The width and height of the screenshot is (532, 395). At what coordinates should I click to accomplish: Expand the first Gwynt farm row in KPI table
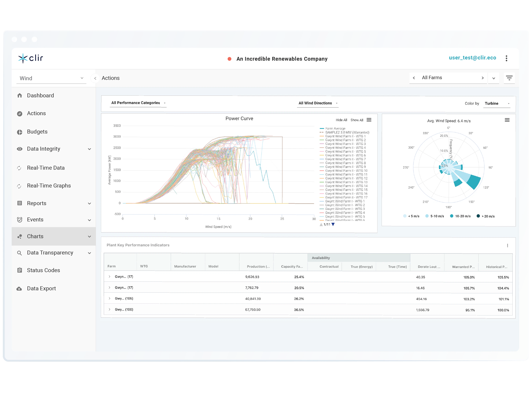tap(110, 277)
